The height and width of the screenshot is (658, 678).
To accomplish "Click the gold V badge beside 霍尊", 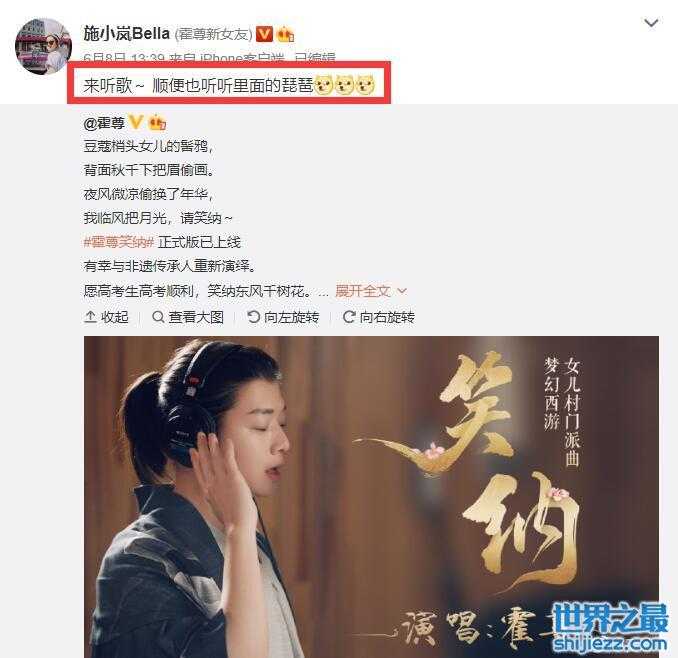I will [x=136, y=122].
